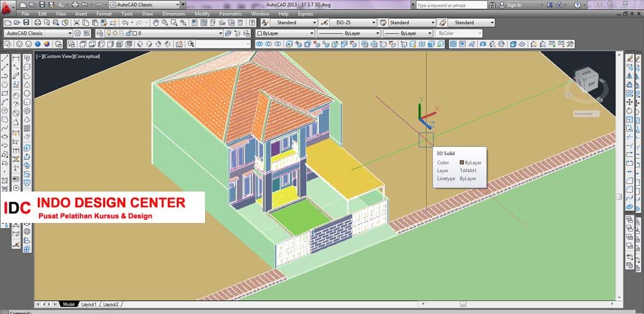Open the AutoCAD Classic workspace combo box
This screenshot has height=314, width=644.
[x=38, y=33]
